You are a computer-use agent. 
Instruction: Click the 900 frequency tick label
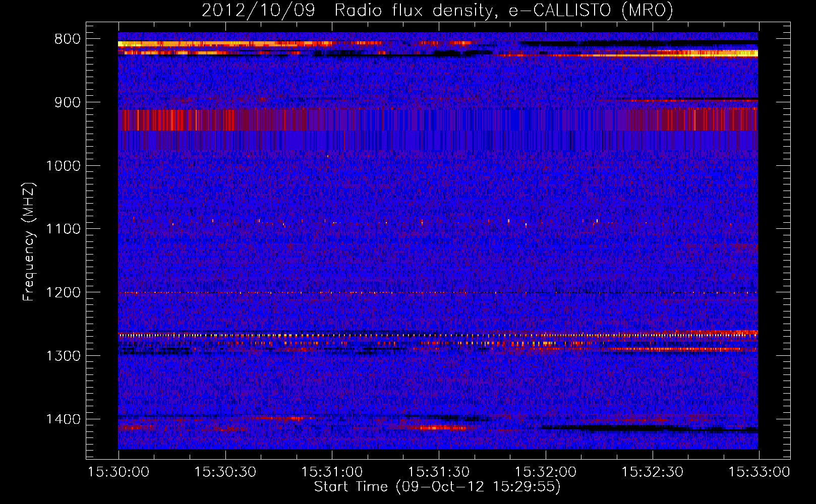68,102
